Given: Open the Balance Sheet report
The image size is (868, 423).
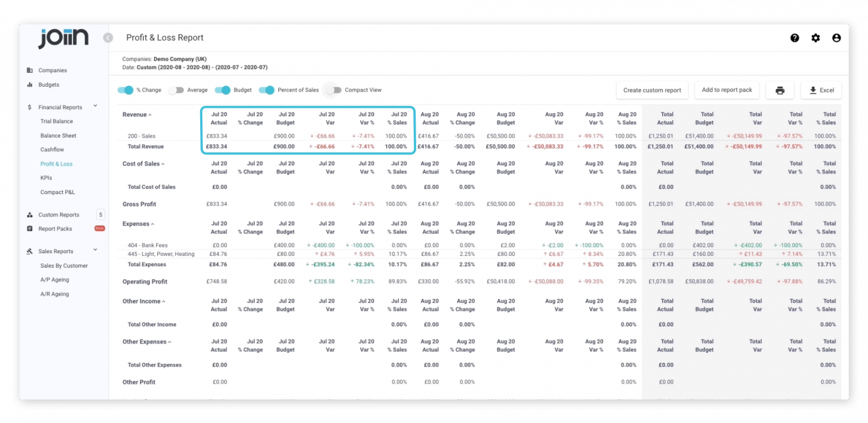Looking at the screenshot, I should [x=58, y=136].
